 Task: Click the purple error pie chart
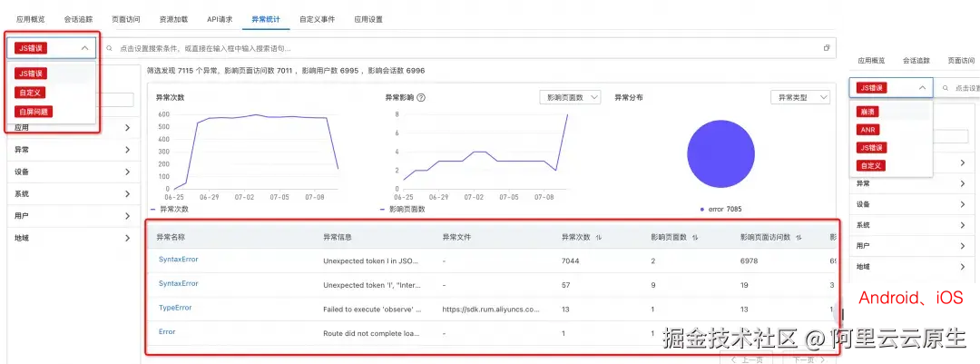[720, 153]
